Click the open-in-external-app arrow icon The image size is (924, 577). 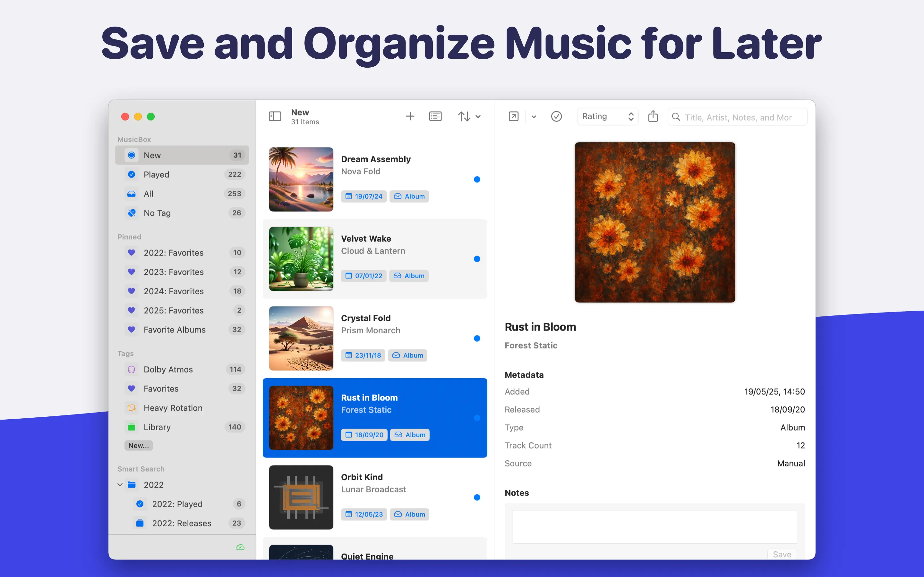pyautogui.click(x=514, y=116)
